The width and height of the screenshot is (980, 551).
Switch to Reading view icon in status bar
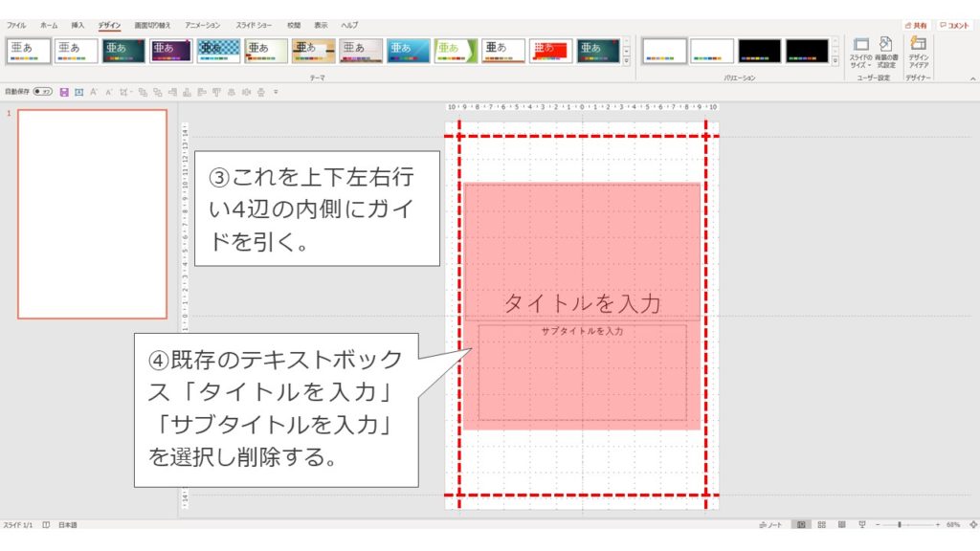tap(842, 525)
